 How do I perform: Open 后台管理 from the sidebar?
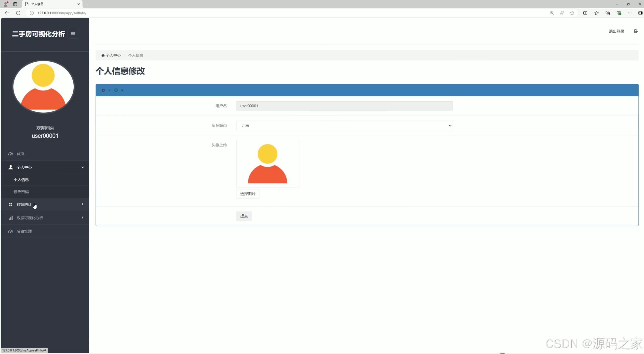click(x=24, y=231)
